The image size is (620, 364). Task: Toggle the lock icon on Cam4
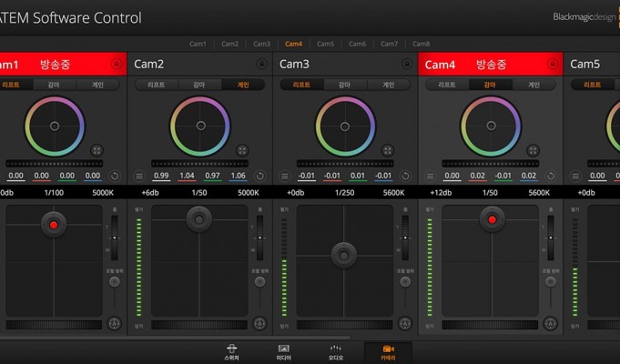click(x=553, y=64)
